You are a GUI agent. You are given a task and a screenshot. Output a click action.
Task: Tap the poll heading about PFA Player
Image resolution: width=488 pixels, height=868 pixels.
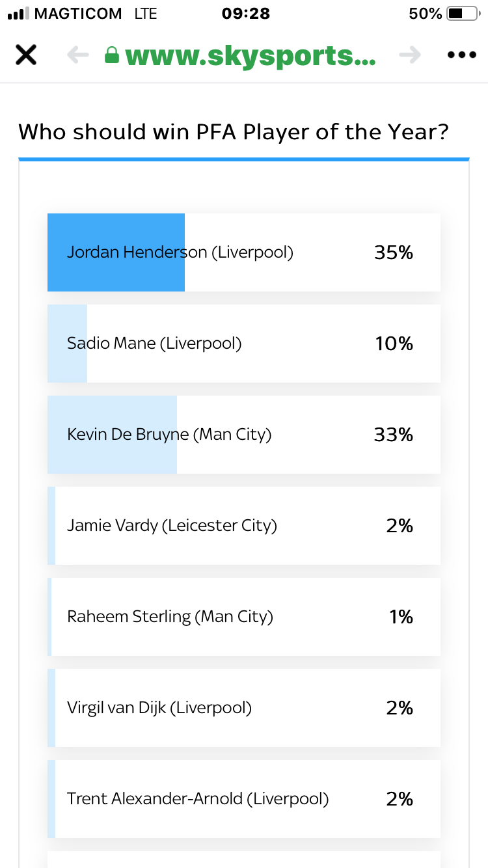click(x=234, y=132)
